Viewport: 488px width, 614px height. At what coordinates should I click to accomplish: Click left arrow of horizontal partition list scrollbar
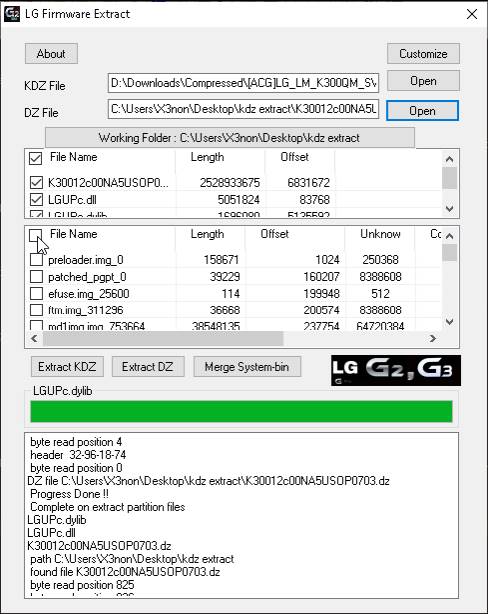(34, 338)
